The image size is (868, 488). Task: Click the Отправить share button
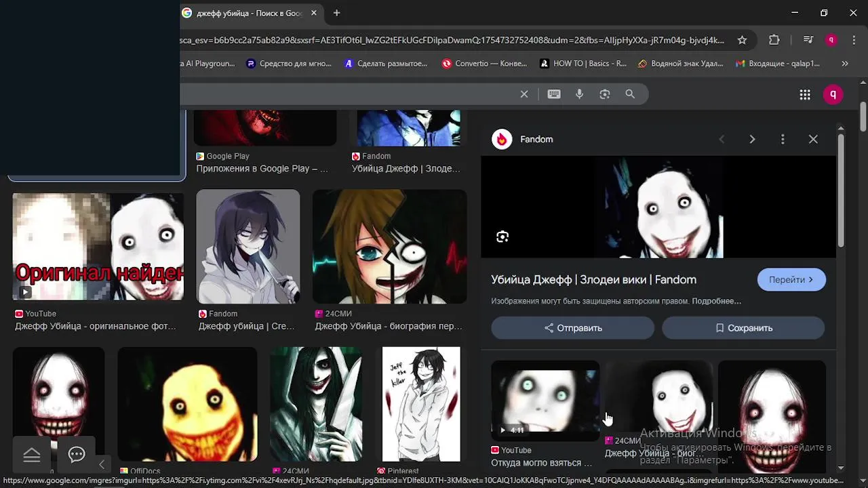573,328
